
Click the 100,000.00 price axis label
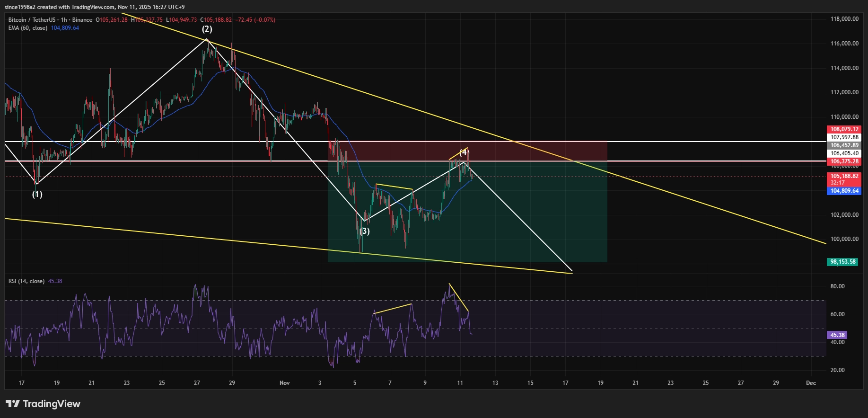(844, 239)
